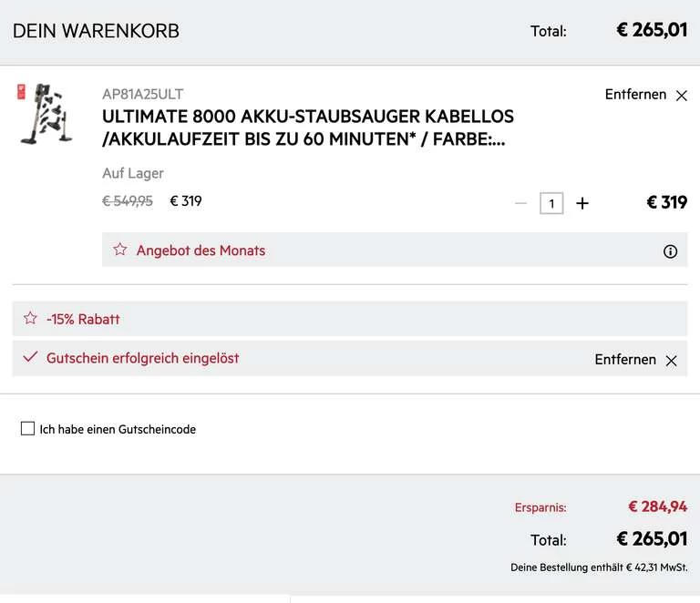Click the product code AP81A25ULT

[143, 94]
